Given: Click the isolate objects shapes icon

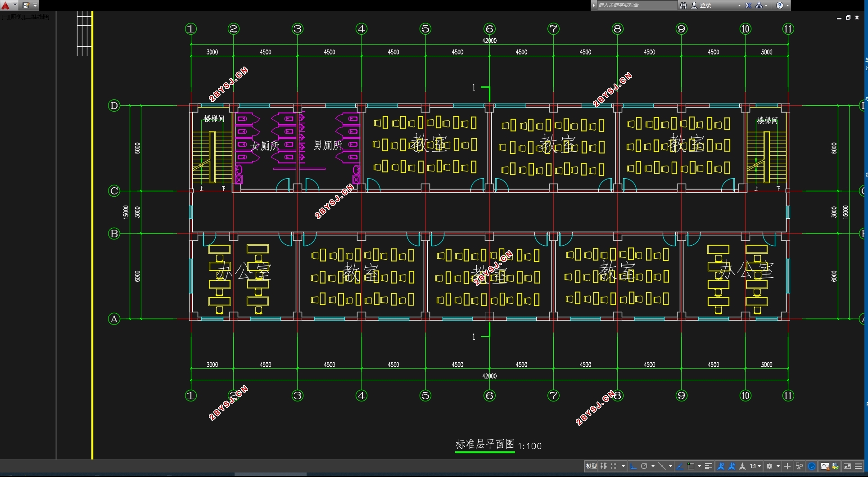Looking at the screenshot, I should pos(800,466).
